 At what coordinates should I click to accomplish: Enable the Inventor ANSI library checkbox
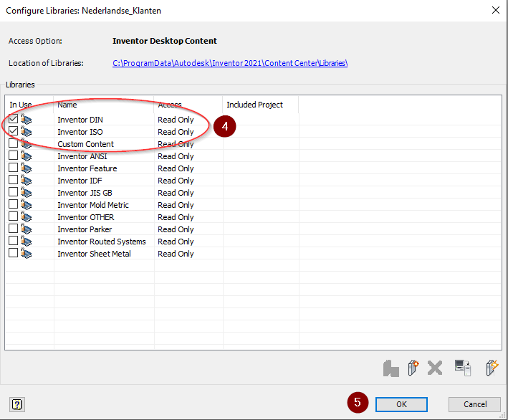[x=14, y=156]
